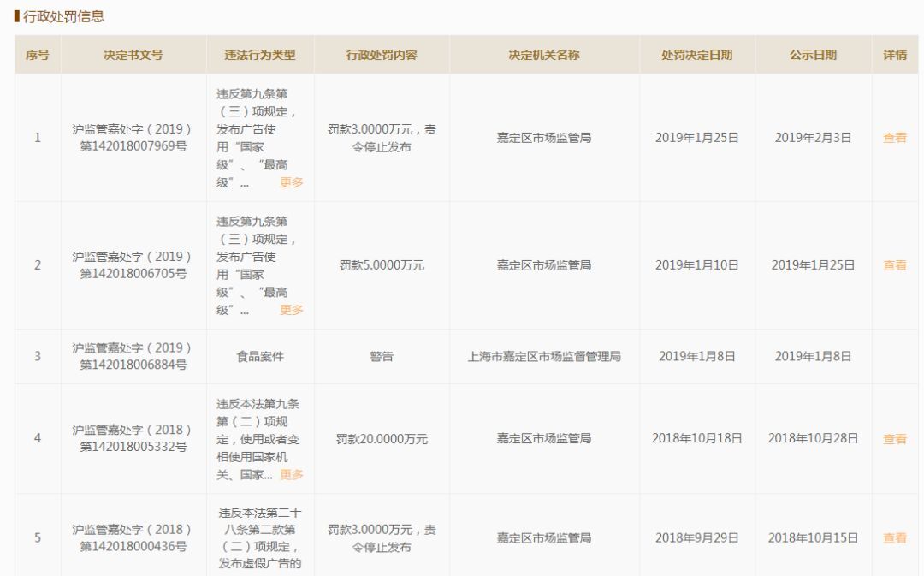The height and width of the screenshot is (576, 924).
Task: Select document number 第142018007969号
Action: pos(133,146)
